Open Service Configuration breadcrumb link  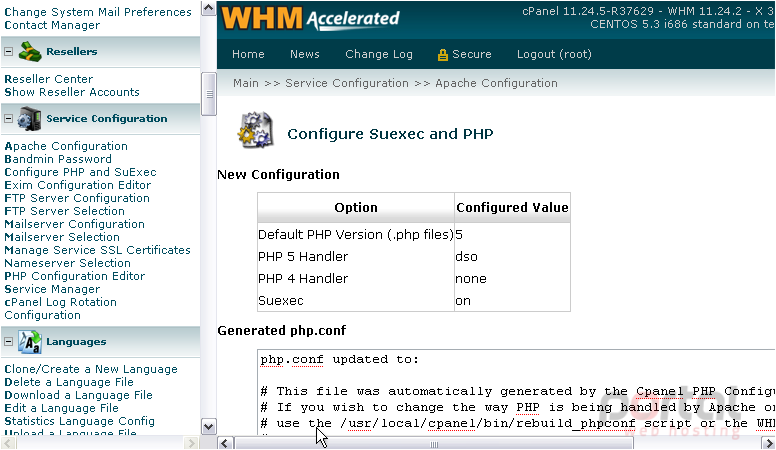347,83
